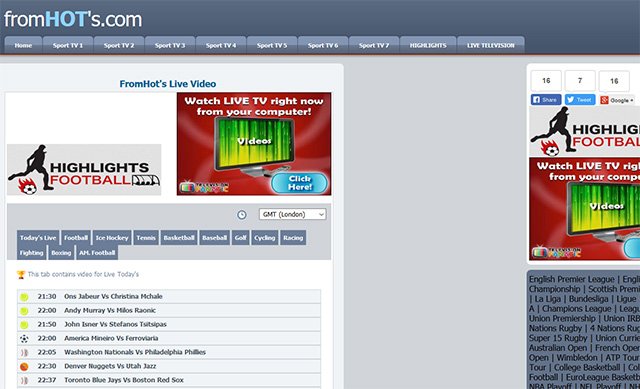Open the English Premier League link in sidebar
Image resolution: width=640 pixels, height=389 pixels.
571,279
